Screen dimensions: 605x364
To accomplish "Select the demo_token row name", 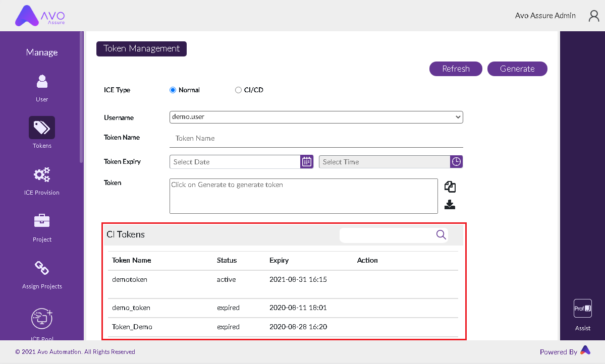I will 131,308.
